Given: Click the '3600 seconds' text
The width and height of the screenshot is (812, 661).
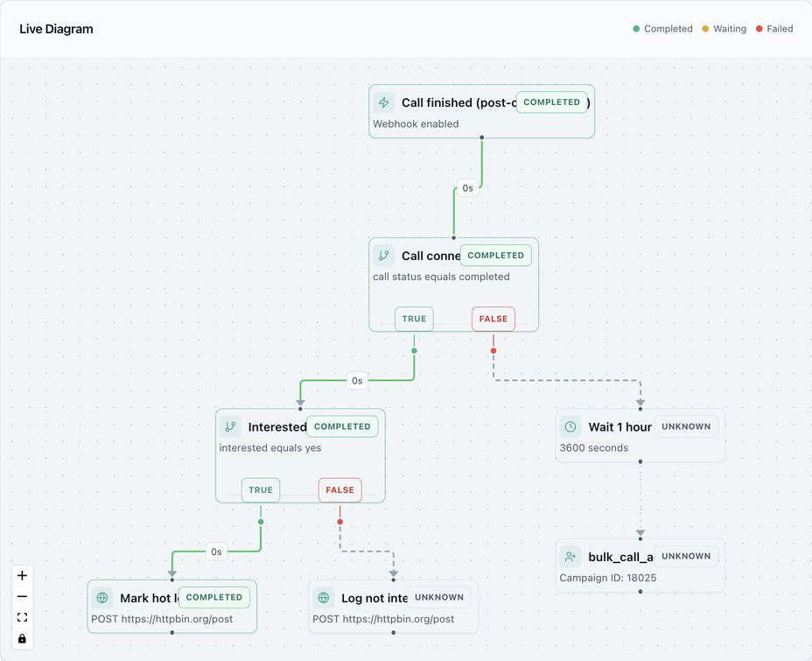Looking at the screenshot, I should 594,447.
